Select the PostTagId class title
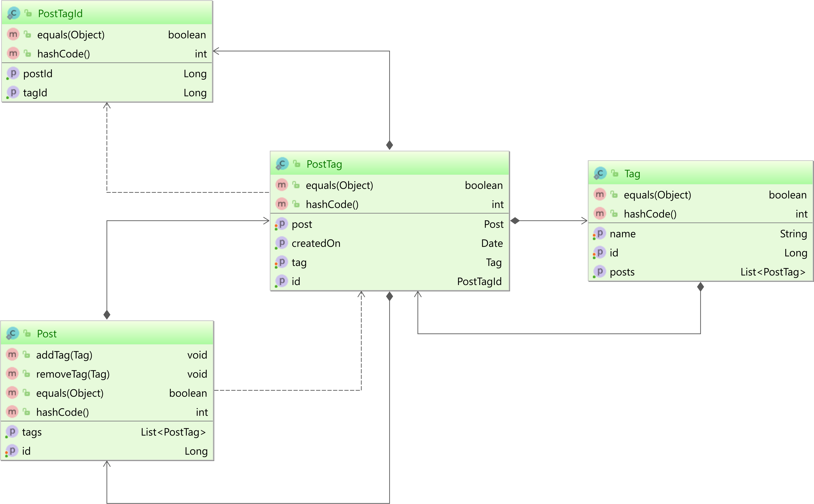Image resolution: width=814 pixels, height=504 pixels. 60,14
